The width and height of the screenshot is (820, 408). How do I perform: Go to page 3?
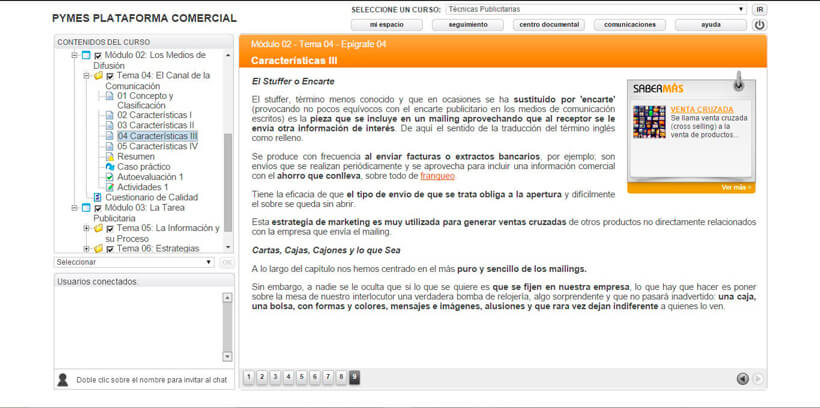275,377
